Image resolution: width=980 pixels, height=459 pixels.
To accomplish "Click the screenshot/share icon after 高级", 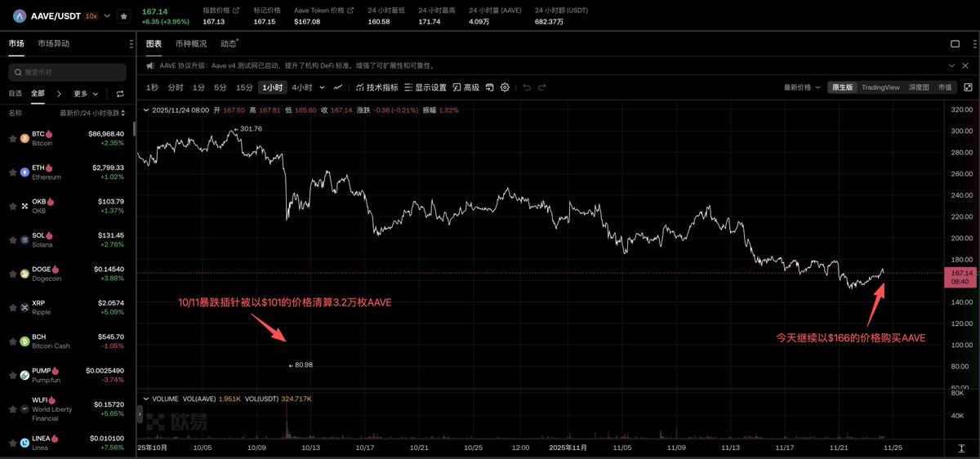I will [x=490, y=87].
